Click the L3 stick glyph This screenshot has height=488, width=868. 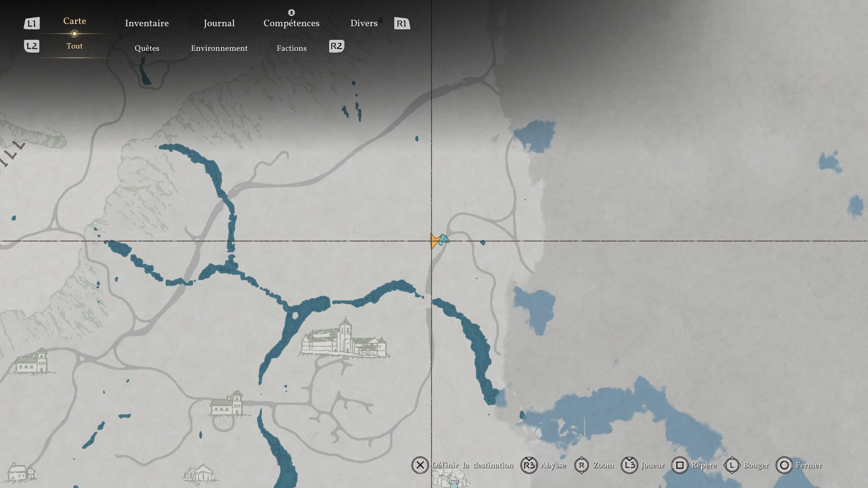tap(630, 465)
